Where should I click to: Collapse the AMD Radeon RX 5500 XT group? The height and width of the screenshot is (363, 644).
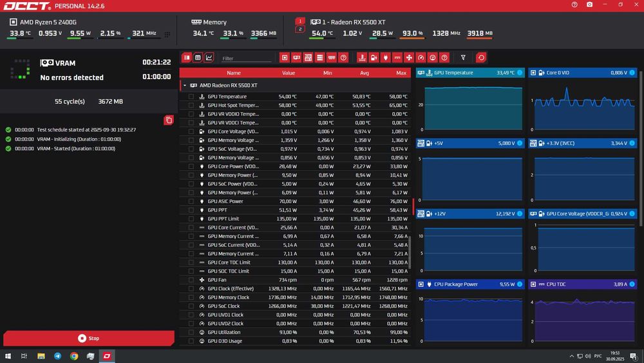[185, 86]
